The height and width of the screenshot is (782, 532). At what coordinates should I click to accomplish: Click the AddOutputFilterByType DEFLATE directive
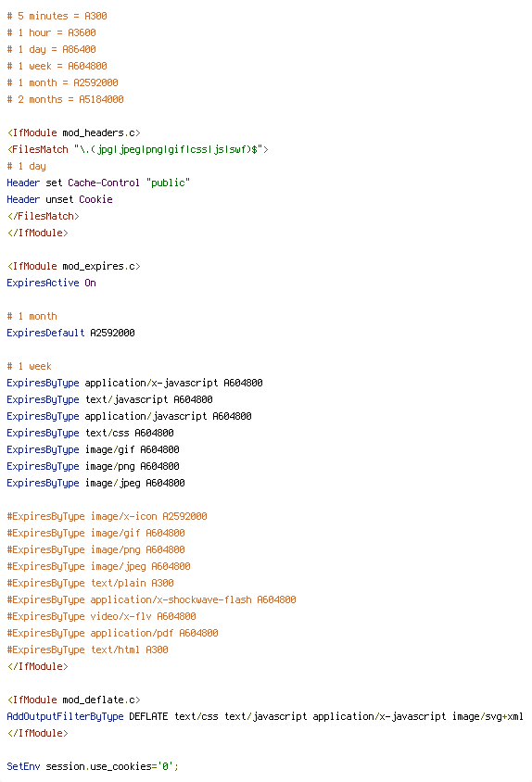tap(265, 716)
